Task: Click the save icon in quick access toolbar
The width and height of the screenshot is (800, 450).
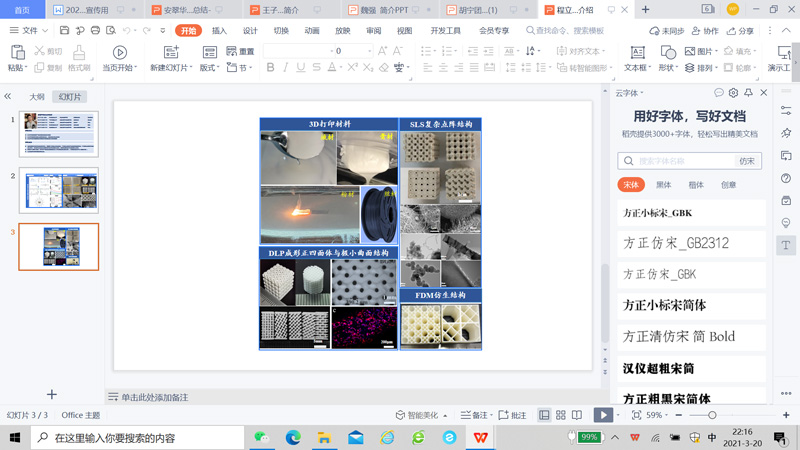Action: [x=64, y=31]
